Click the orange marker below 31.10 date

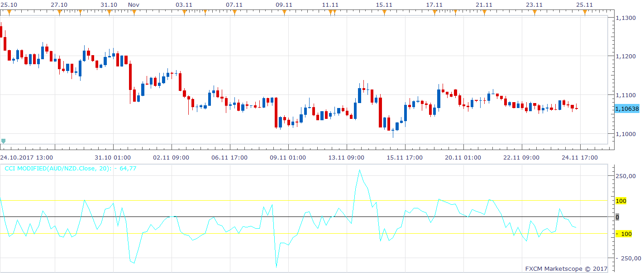[x=109, y=12]
